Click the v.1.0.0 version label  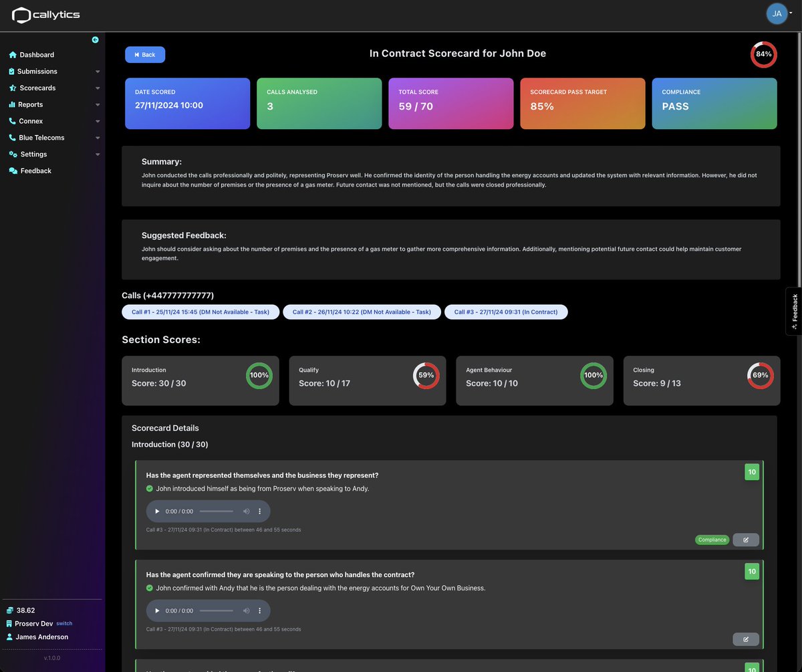52,658
